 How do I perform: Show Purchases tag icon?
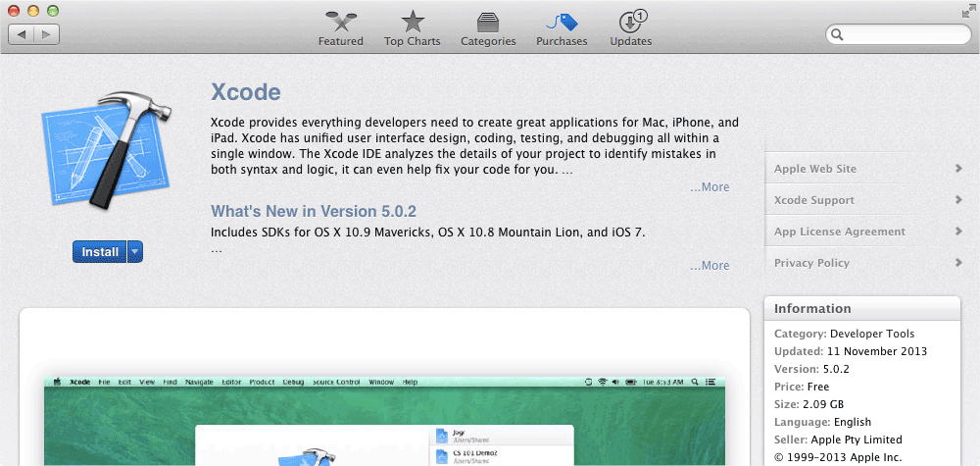click(x=562, y=23)
